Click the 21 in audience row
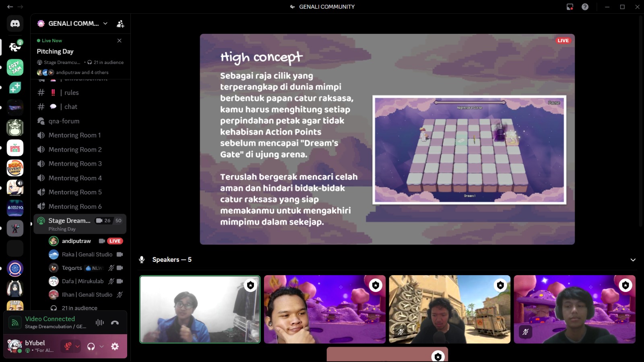Image resolution: width=644 pixels, height=362 pixels. pyautogui.click(x=86, y=308)
